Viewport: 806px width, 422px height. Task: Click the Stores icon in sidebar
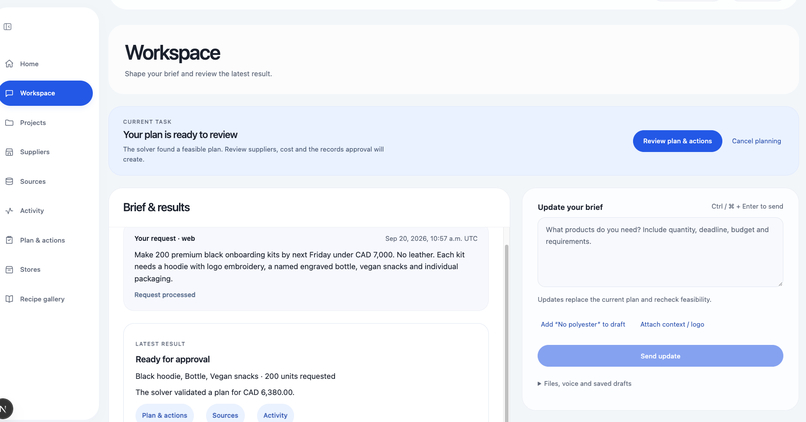9,269
